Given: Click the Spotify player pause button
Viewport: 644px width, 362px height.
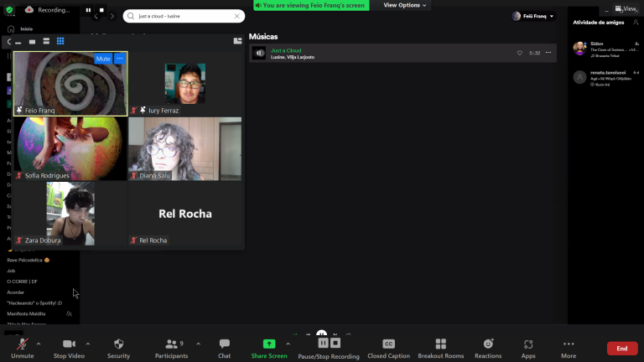Looking at the screenshot, I should (322, 334).
